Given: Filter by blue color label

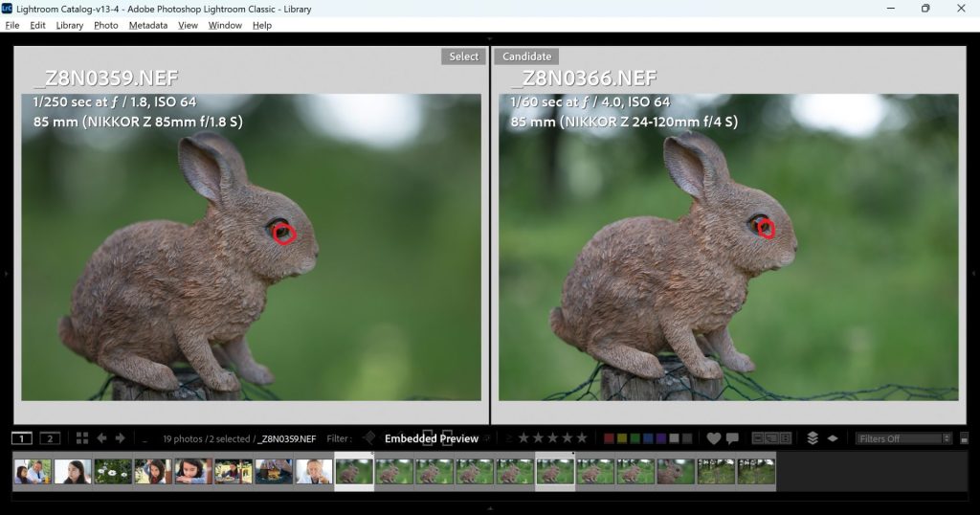Looking at the screenshot, I should 648,438.
